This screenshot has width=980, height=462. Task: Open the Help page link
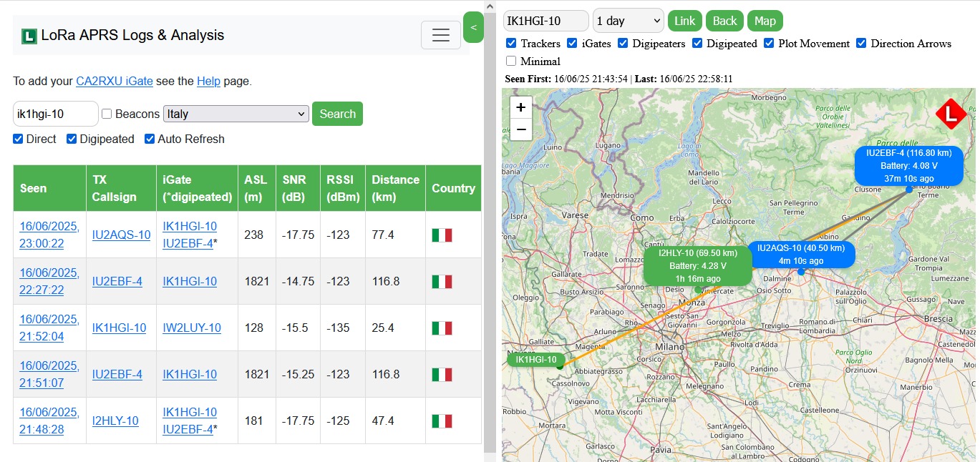coord(208,82)
